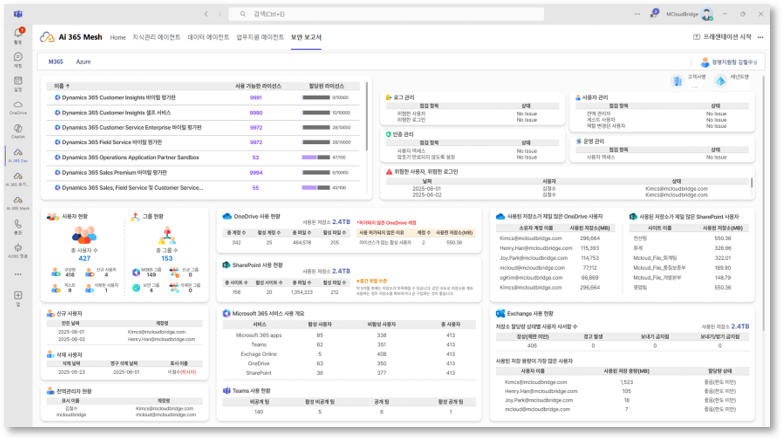Open 지식관리 에이전트 tab
The height and width of the screenshot is (440, 783).
pos(156,37)
